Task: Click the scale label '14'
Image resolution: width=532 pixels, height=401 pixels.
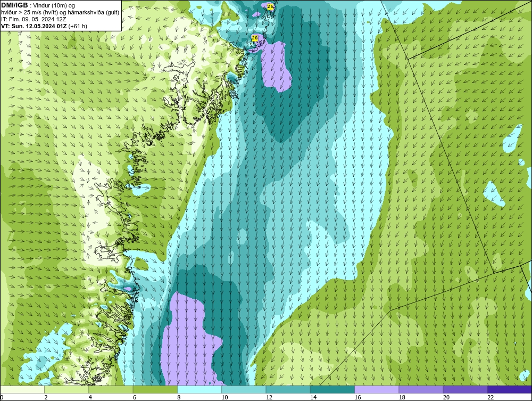Action: 313,398
